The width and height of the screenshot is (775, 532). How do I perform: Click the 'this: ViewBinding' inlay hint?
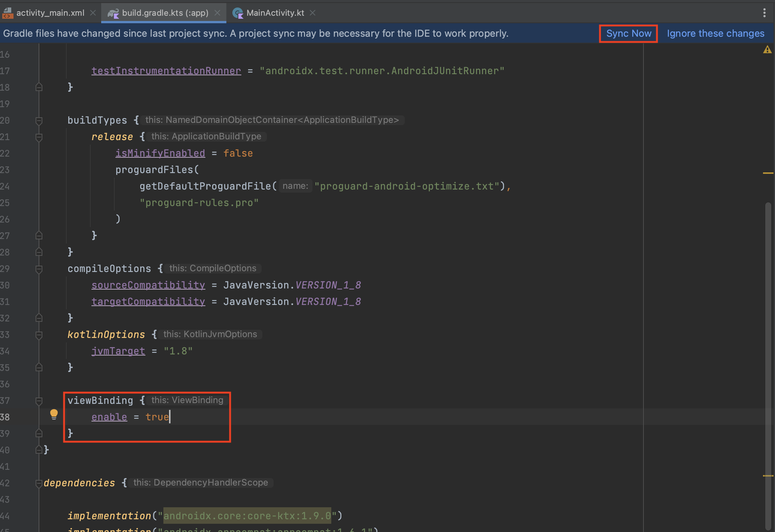187,400
